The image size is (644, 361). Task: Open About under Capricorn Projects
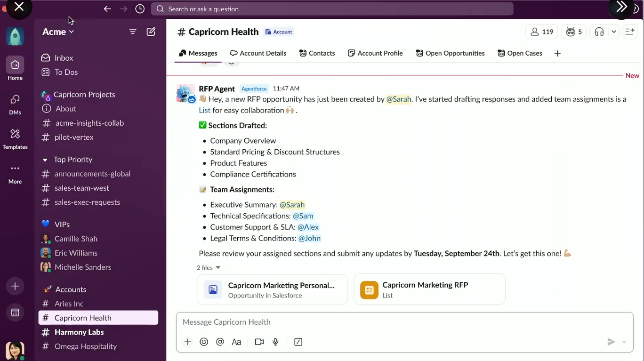tap(65, 109)
